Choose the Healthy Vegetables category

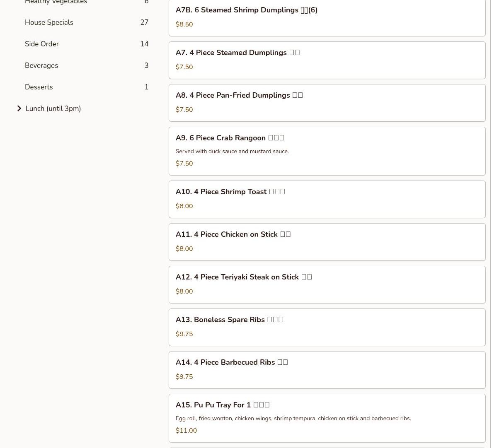(x=56, y=2)
